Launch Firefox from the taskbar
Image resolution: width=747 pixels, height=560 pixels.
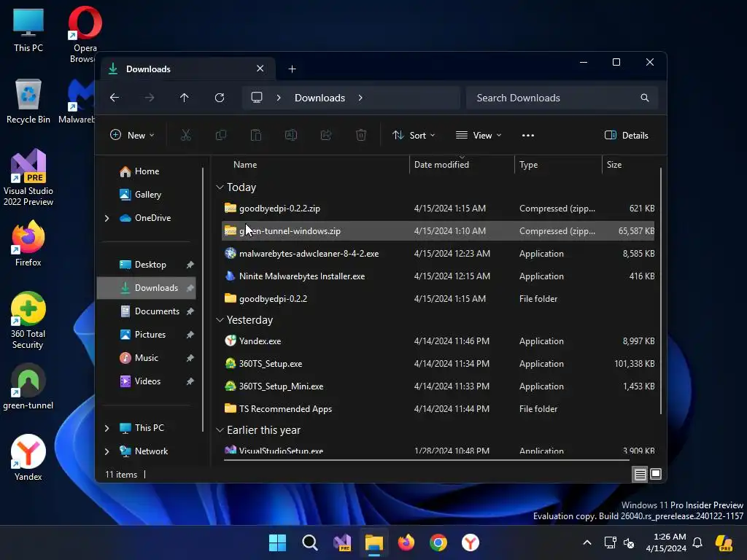[406, 542]
